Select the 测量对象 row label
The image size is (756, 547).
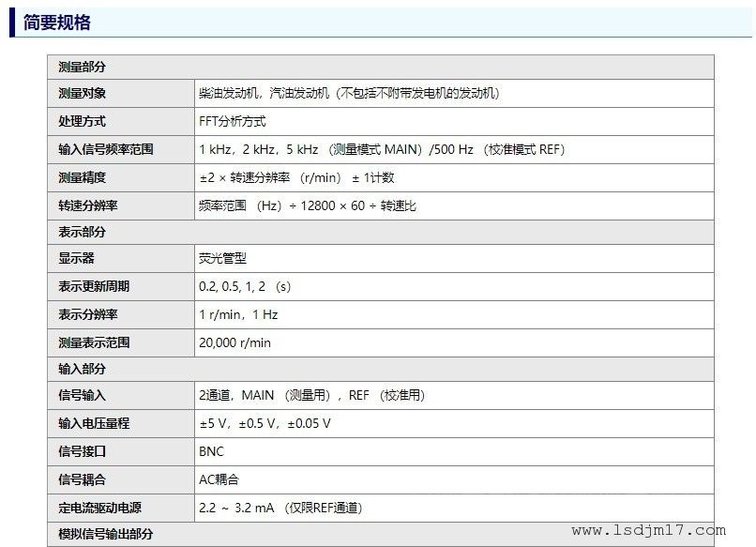pyautogui.click(x=82, y=93)
